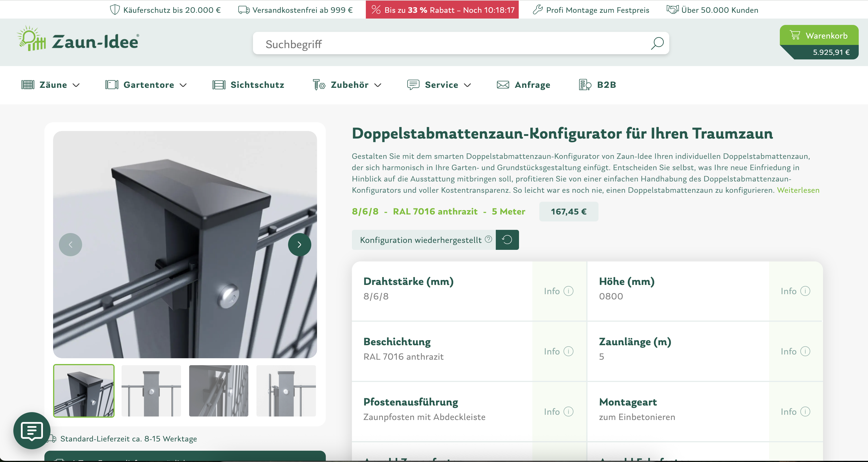Viewport: 868px width, 462px height.
Task: Expand the Zäune dropdown menu
Action: coord(76,85)
